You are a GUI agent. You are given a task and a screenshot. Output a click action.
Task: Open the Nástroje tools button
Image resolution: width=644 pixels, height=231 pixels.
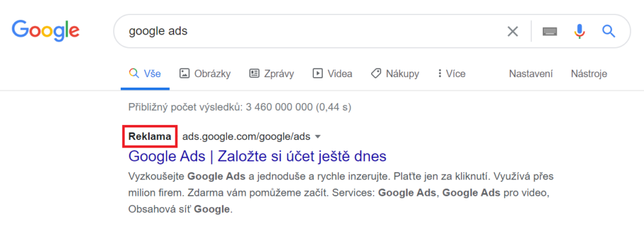[x=589, y=73]
